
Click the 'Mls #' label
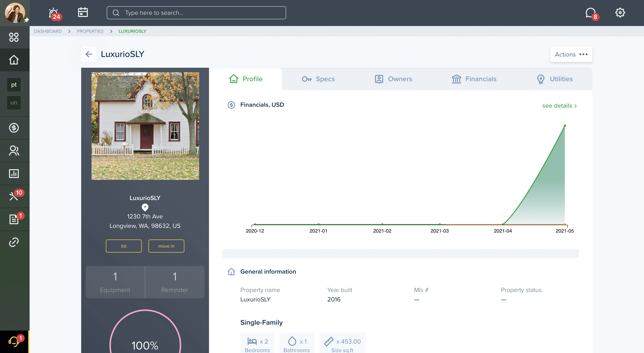(x=421, y=290)
